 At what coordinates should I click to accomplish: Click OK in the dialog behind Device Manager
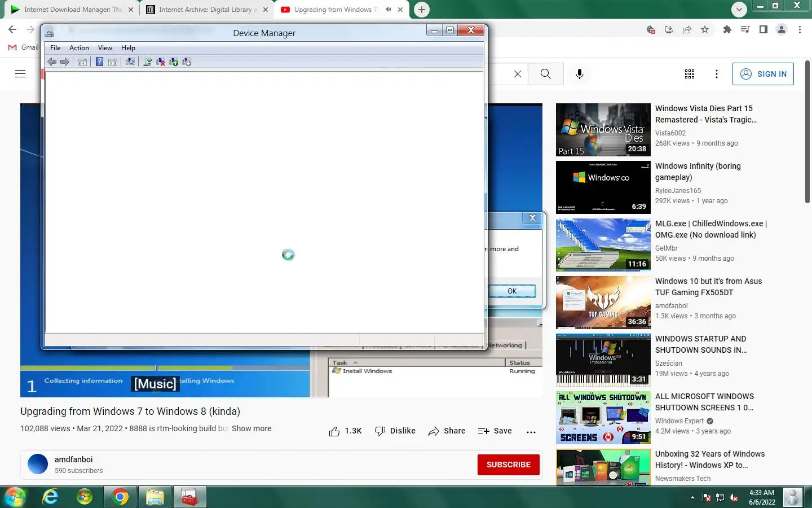pyautogui.click(x=511, y=291)
